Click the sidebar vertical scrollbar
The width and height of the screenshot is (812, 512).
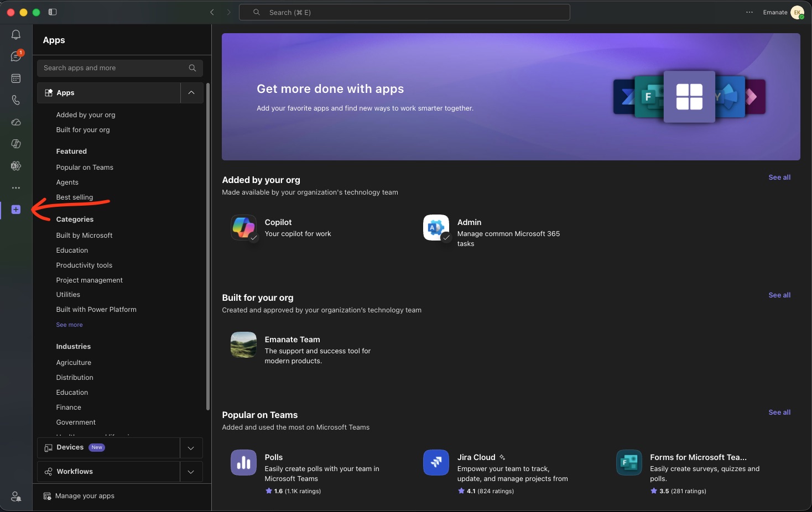click(208, 246)
